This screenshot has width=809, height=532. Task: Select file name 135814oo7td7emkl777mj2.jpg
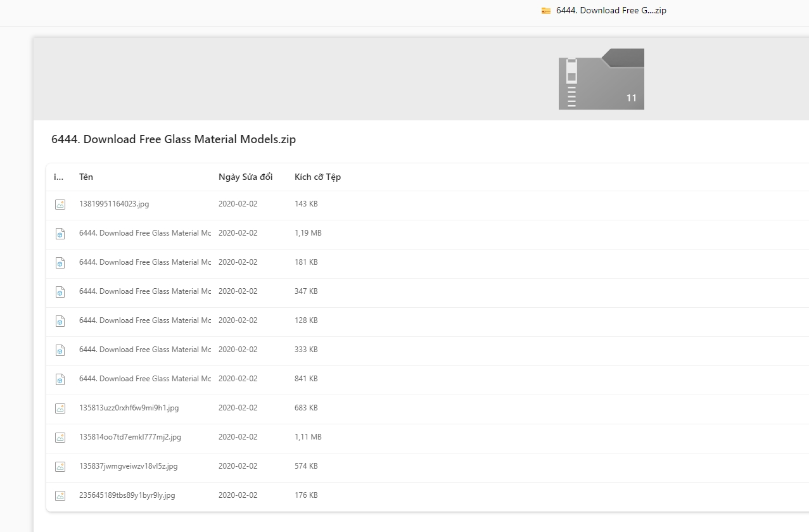pos(130,437)
